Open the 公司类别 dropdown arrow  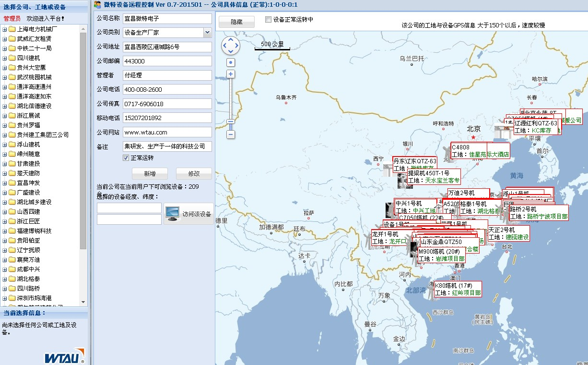click(x=207, y=33)
